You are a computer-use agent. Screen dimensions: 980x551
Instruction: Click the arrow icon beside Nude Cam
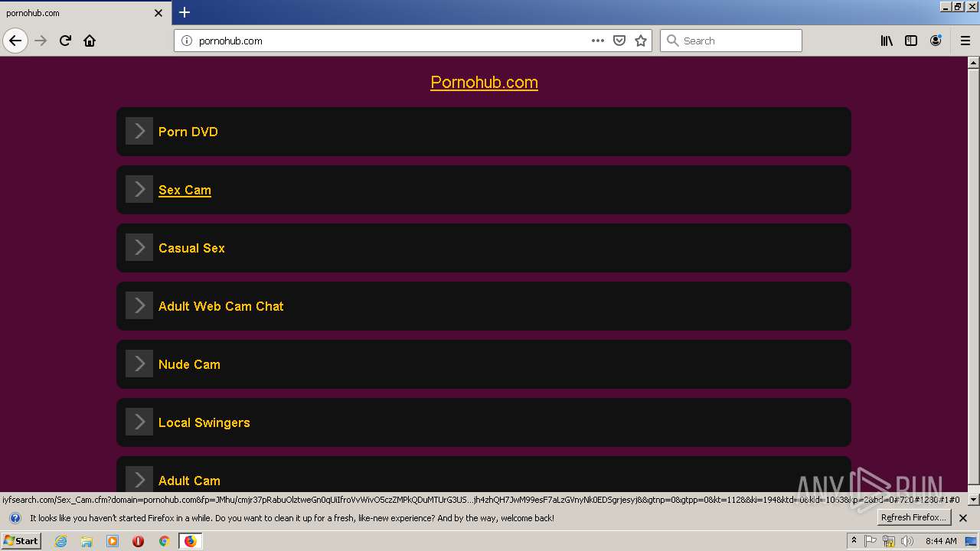[x=139, y=364]
